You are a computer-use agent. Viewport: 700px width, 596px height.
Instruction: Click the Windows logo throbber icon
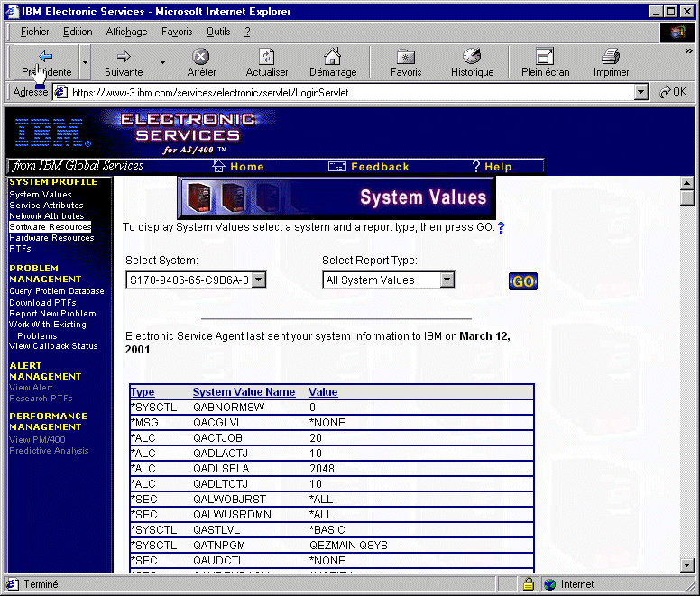(x=677, y=32)
